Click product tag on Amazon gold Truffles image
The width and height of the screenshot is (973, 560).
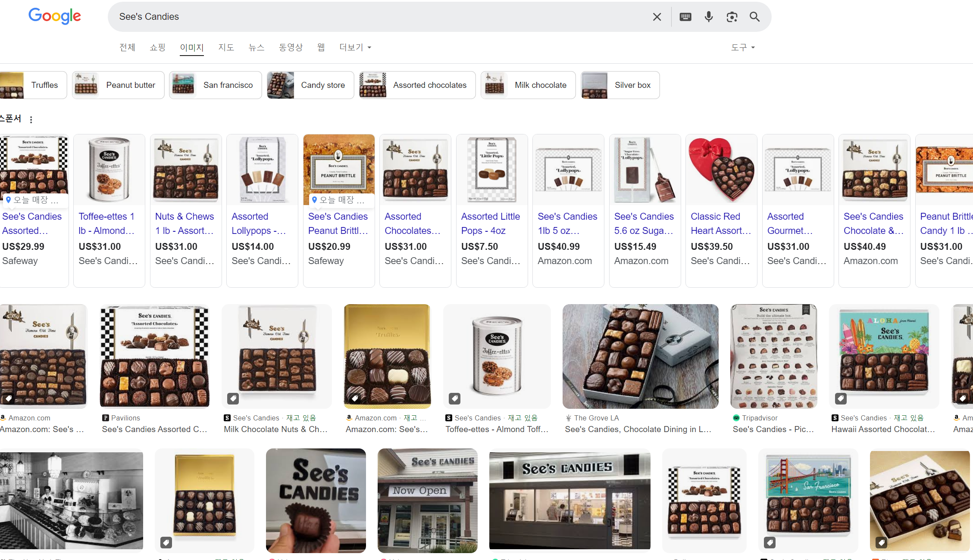(355, 398)
